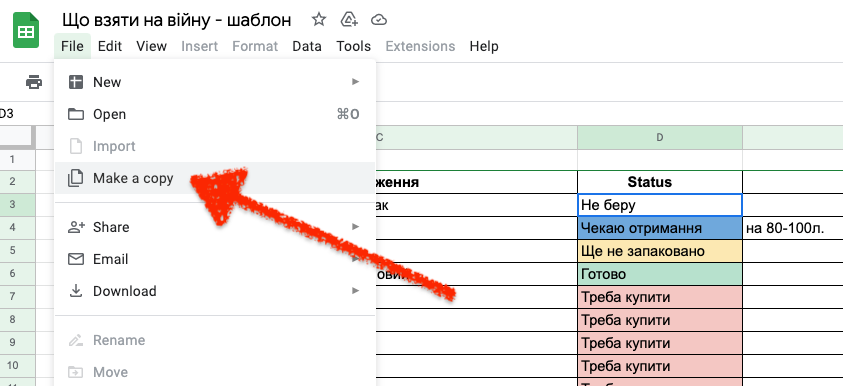Click the move to Drive folder icon
843x386 pixels.
349,20
